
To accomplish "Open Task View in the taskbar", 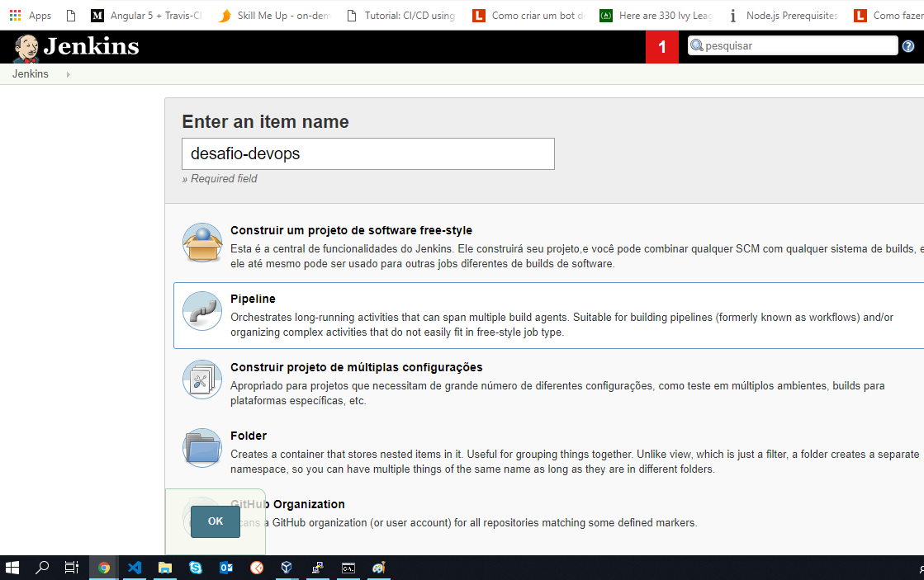I will 71,568.
